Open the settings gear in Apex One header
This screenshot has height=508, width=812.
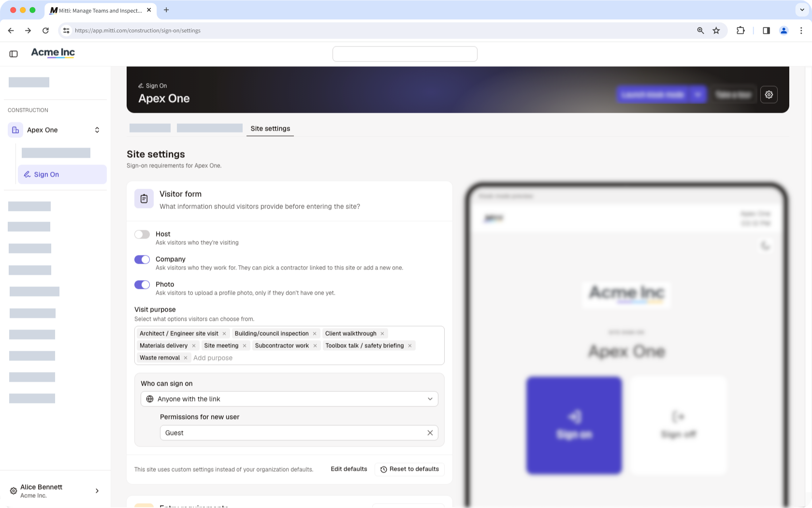tap(769, 94)
